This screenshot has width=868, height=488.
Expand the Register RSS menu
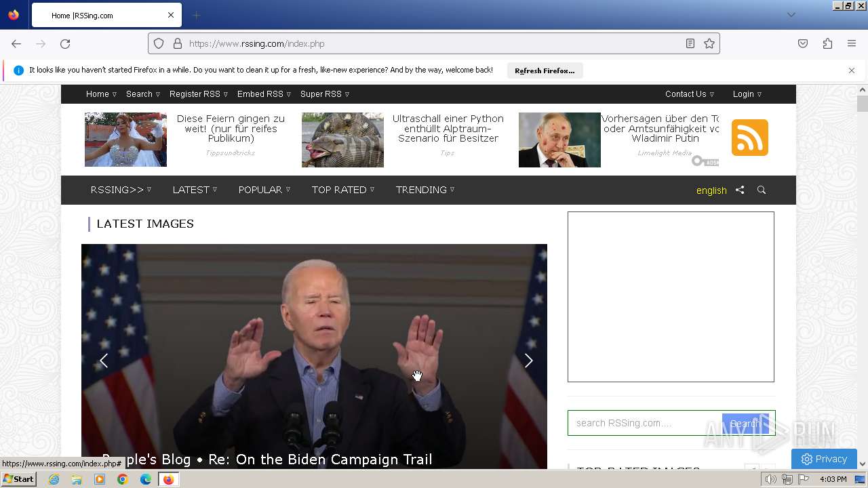[199, 94]
